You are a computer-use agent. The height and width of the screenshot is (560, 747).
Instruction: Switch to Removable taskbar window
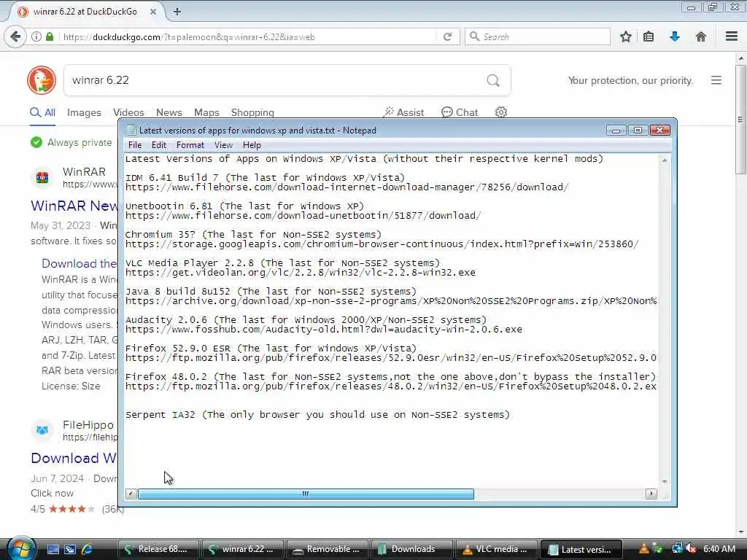[x=328, y=549]
